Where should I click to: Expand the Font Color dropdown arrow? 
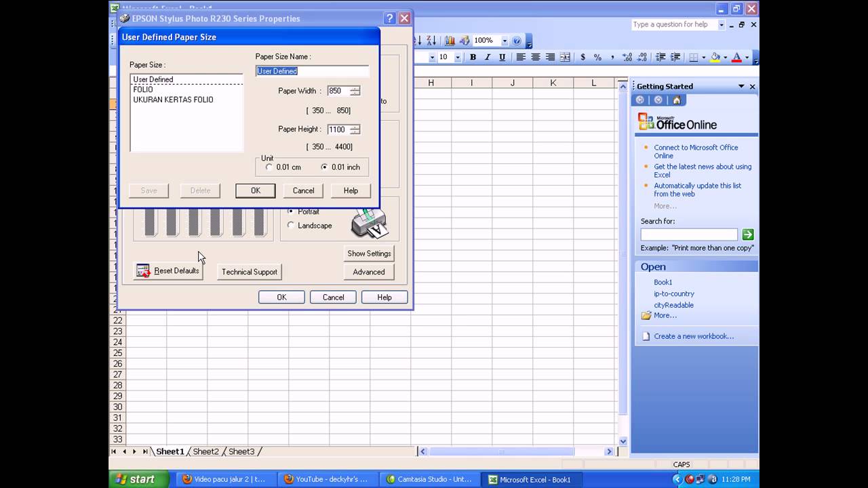747,58
